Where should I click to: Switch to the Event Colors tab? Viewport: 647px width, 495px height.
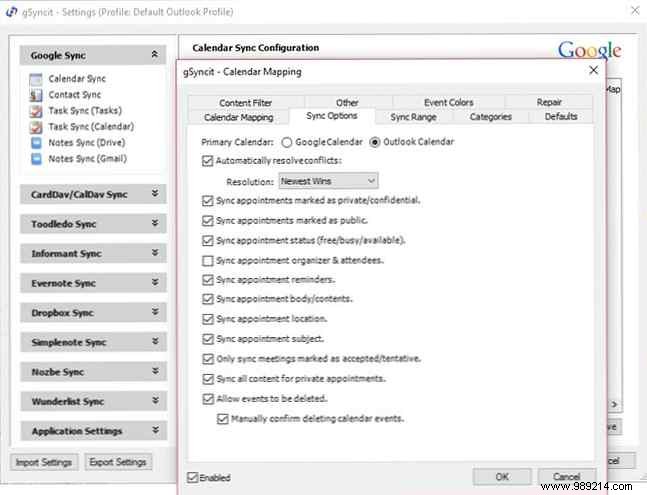449,103
